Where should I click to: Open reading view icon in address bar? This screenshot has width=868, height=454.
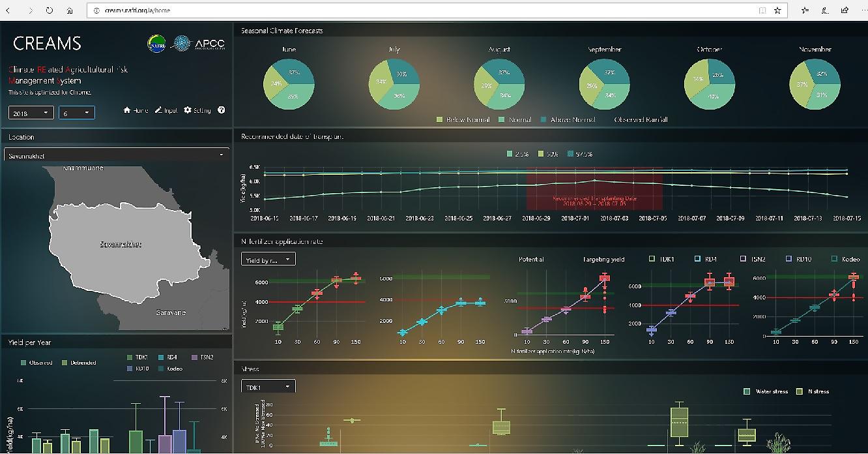762,10
